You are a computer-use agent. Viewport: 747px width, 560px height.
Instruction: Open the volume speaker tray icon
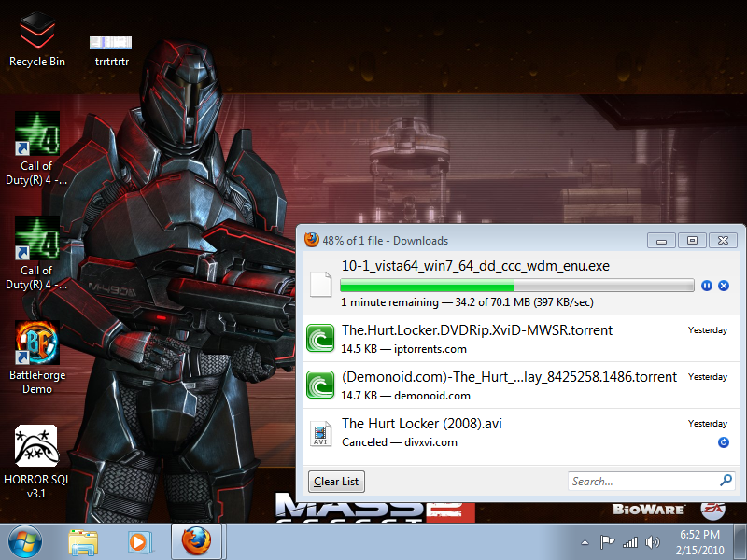(x=652, y=542)
